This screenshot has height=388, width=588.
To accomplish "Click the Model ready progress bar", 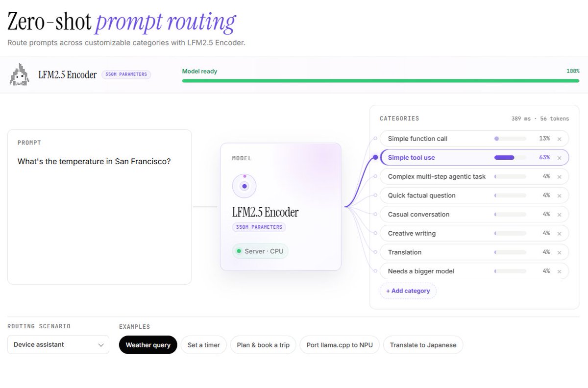I will pos(381,80).
